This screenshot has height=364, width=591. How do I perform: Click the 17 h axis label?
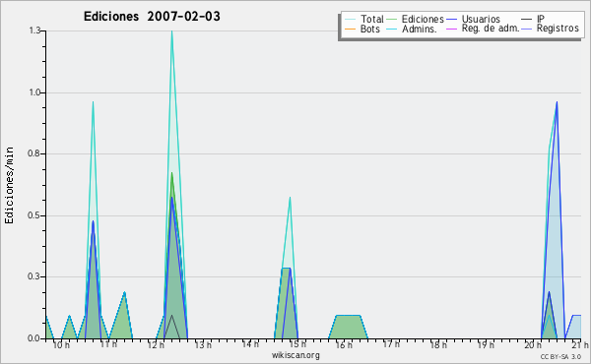[x=391, y=344]
